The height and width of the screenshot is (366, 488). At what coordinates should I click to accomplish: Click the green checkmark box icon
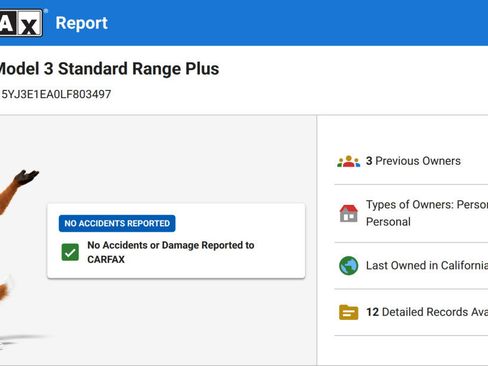pyautogui.click(x=70, y=252)
